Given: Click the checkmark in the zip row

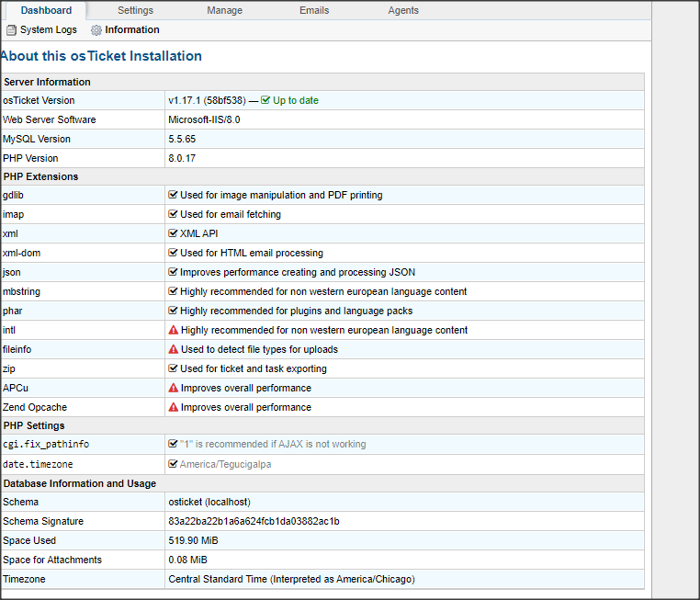Looking at the screenshot, I should coord(173,368).
